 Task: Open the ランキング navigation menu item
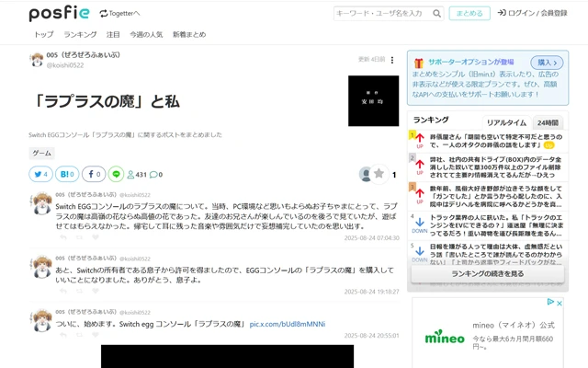(x=80, y=35)
